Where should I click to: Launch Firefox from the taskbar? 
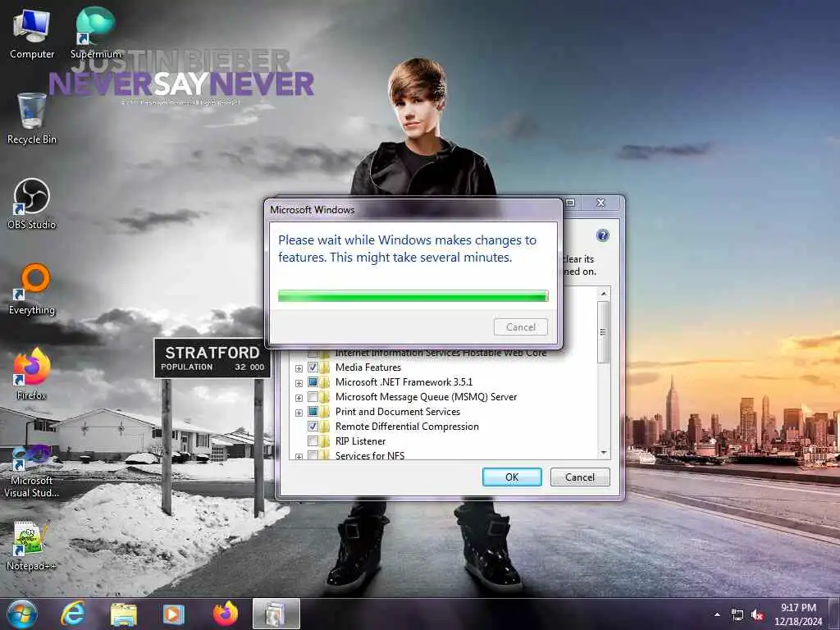point(225,614)
